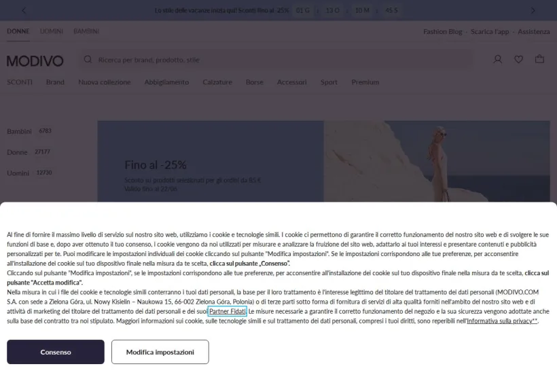Viewport: 557px width, 392px height.
Task: Open the Nuova collezione menu
Action: pos(105,82)
